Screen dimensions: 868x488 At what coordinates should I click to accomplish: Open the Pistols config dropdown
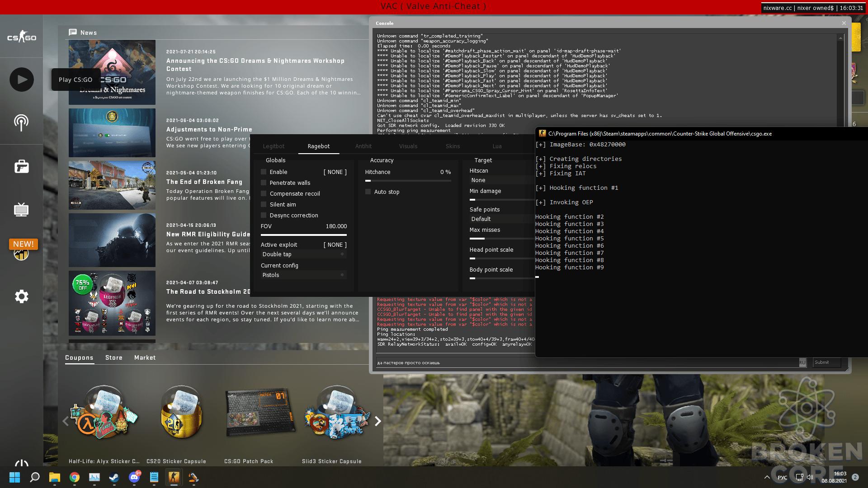(303, 275)
